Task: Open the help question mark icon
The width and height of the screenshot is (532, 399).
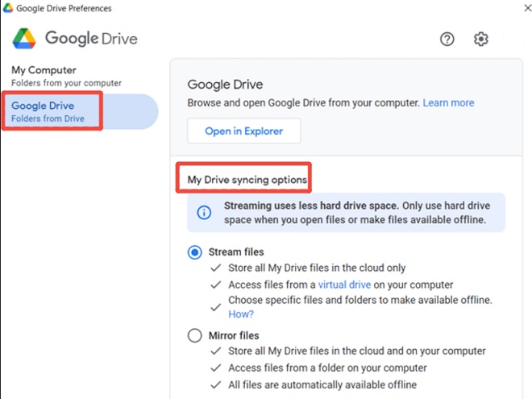Action: tap(447, 39)
